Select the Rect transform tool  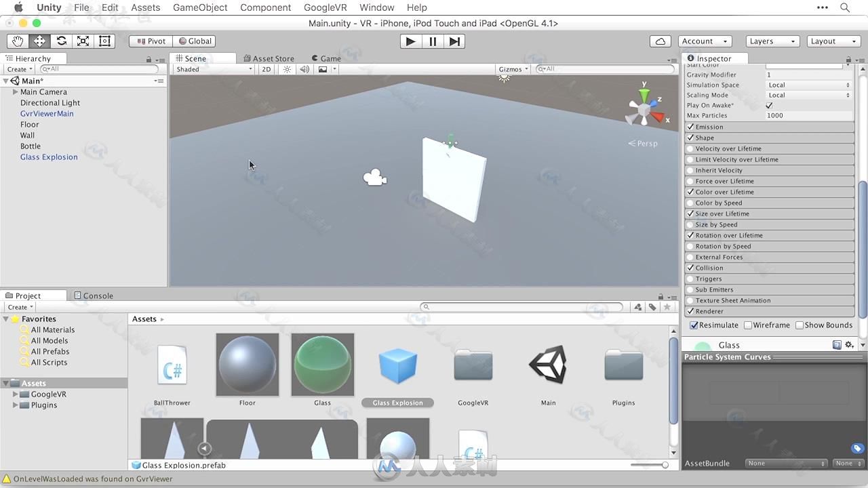(104, 41)
